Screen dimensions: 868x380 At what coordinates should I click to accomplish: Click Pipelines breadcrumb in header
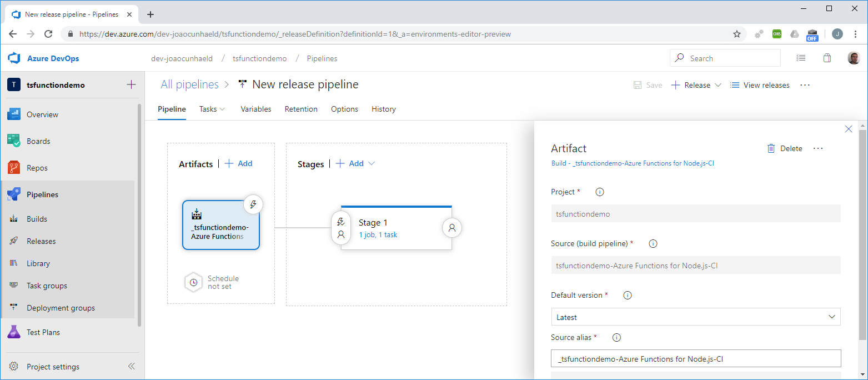tap(322, 58)
